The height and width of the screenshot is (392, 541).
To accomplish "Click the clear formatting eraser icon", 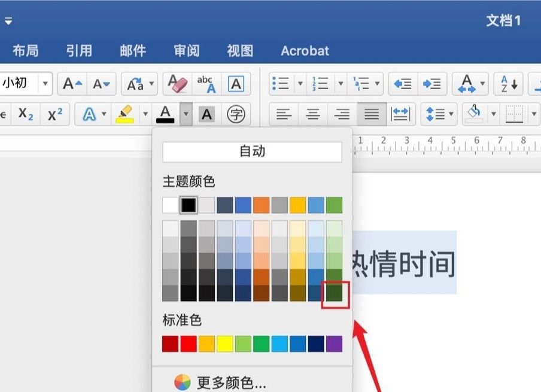I will 177,84.
